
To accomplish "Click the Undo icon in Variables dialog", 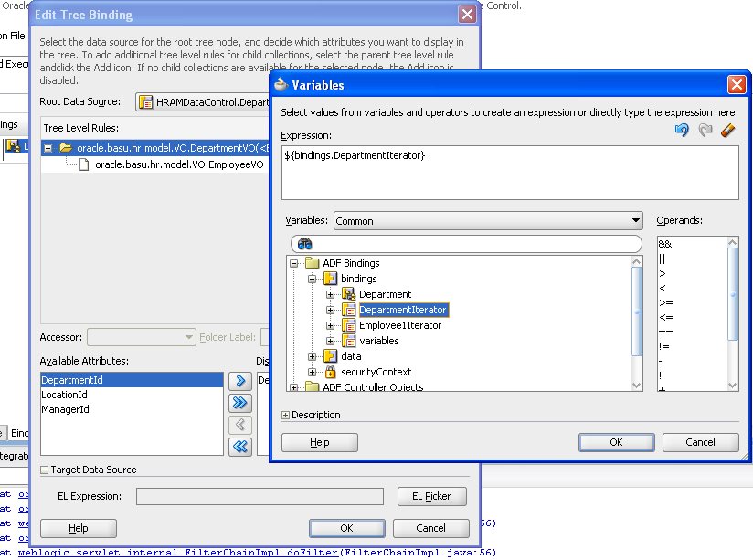I will 682,132.
